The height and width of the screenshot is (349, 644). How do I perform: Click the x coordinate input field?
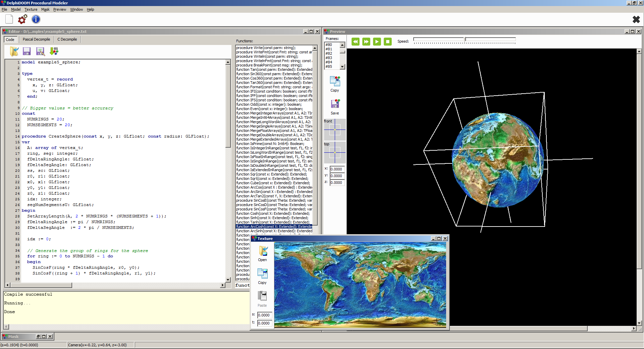point(337,169)
